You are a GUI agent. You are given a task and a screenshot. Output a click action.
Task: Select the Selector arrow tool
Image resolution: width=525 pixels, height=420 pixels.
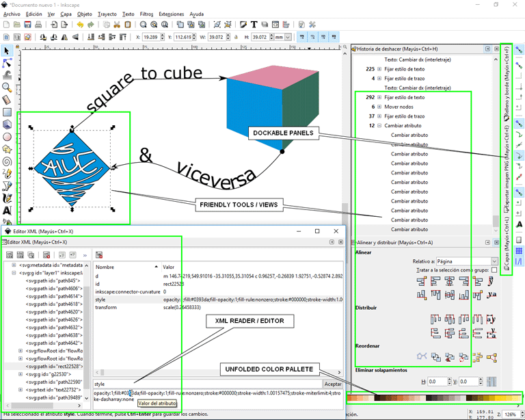pyautogui.click(x=7, y=51)
